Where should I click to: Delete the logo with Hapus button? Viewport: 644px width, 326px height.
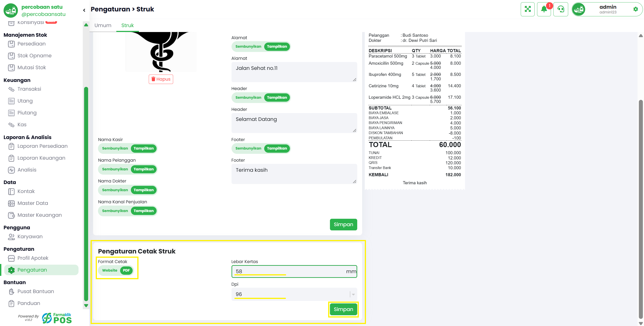tap(161, 79)
